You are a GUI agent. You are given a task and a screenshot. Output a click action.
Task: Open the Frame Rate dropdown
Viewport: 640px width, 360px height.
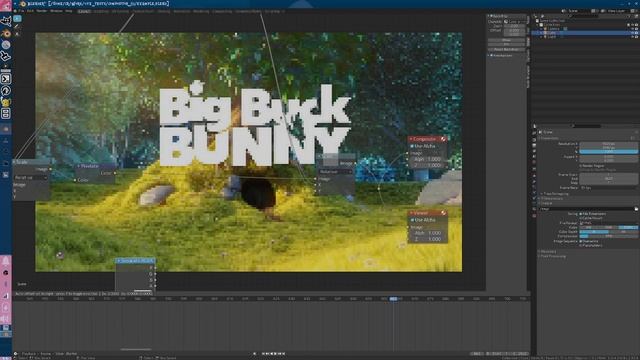tap(609, 188)
